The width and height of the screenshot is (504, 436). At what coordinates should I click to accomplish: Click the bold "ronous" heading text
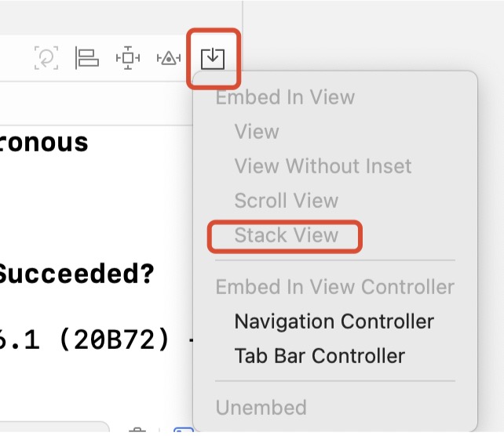(x=44, y=143)
